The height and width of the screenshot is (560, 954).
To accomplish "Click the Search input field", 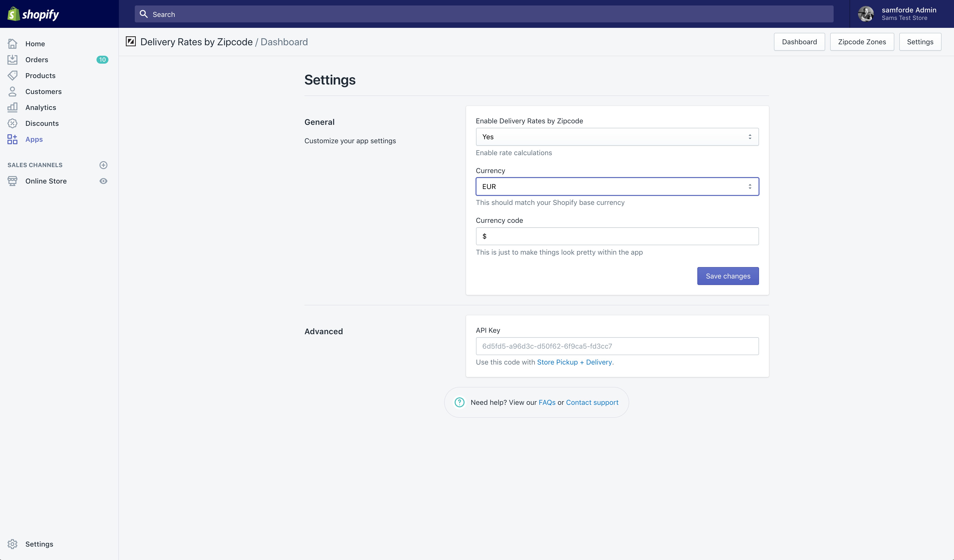I will (484, 14).
